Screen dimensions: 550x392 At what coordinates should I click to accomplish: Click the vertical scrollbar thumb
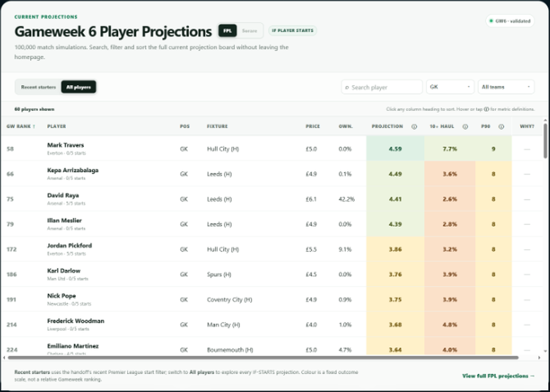[545, 141]
